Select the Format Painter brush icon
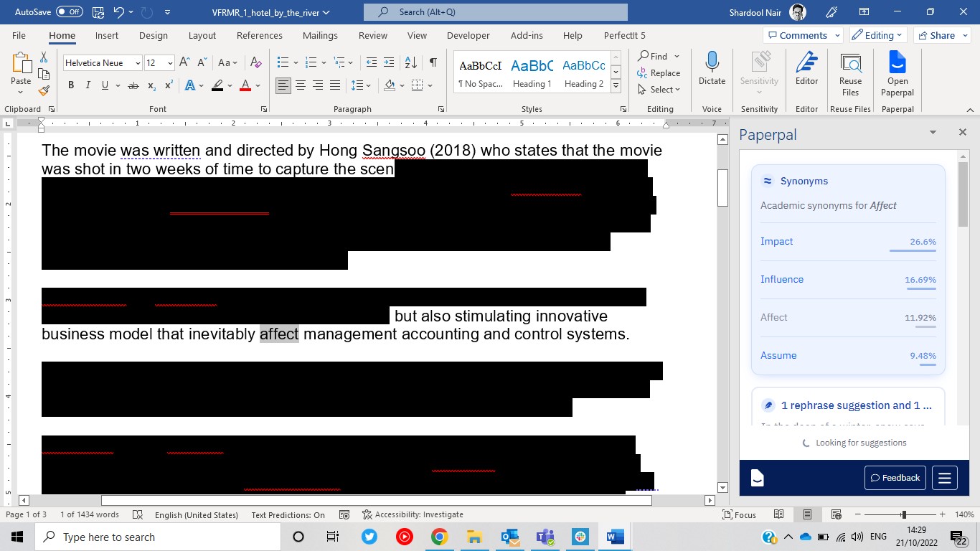 coord(44,91)
